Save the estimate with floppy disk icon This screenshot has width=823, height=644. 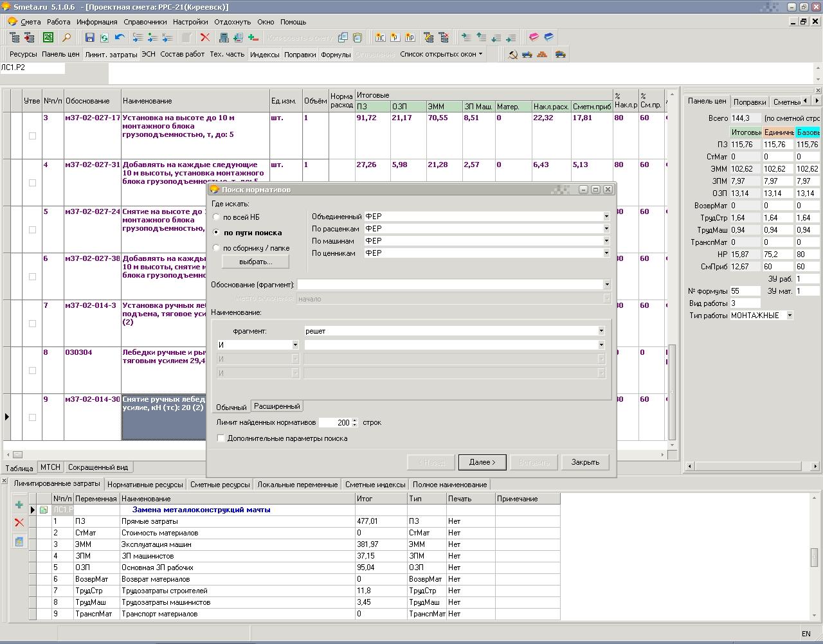point(90,37)
